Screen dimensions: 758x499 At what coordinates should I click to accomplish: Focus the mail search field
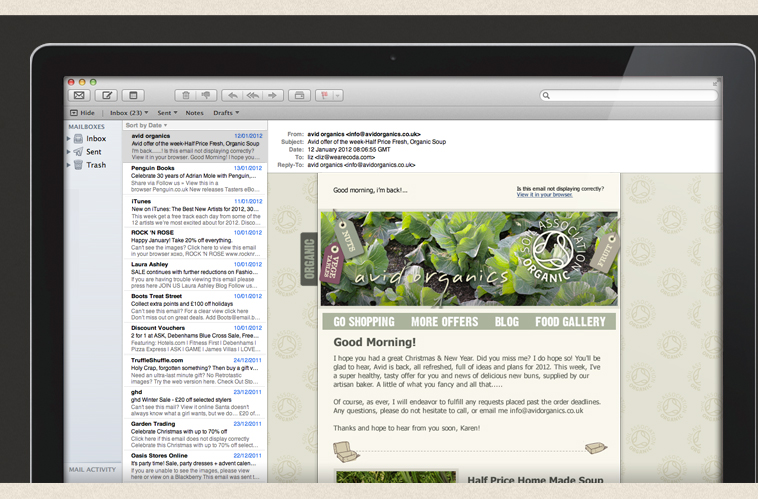tap(628, 95)
